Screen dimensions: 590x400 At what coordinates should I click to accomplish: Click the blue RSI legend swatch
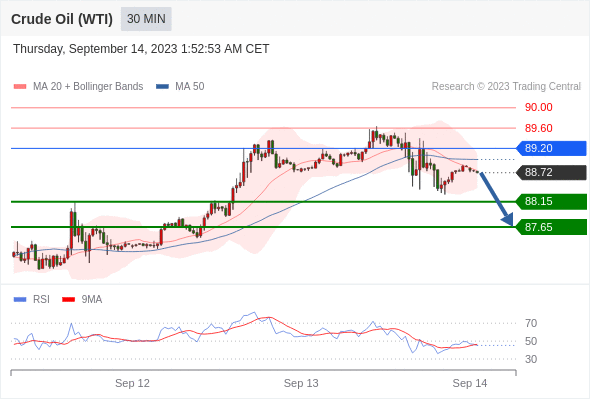[20, 300]
